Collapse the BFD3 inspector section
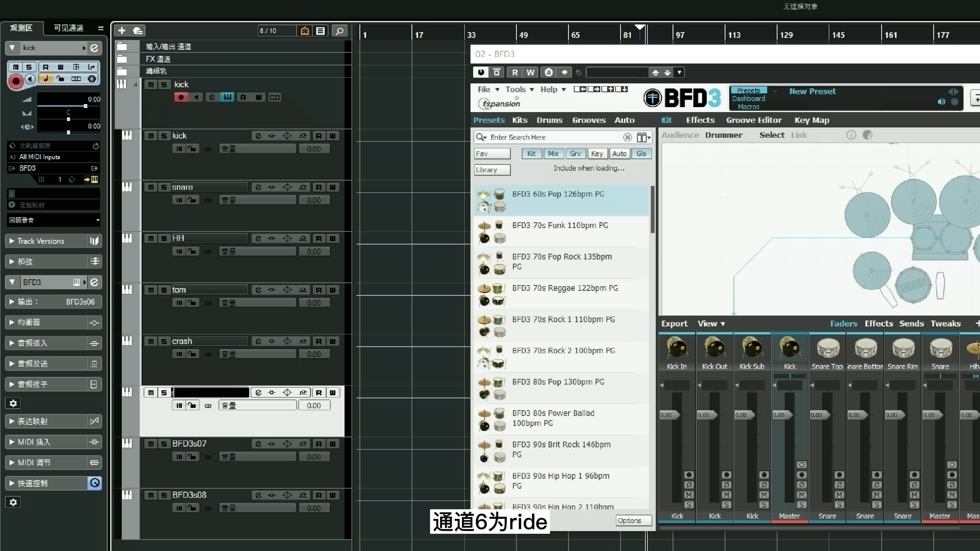Screen dimensions: 980x551 tap(12, 282)
